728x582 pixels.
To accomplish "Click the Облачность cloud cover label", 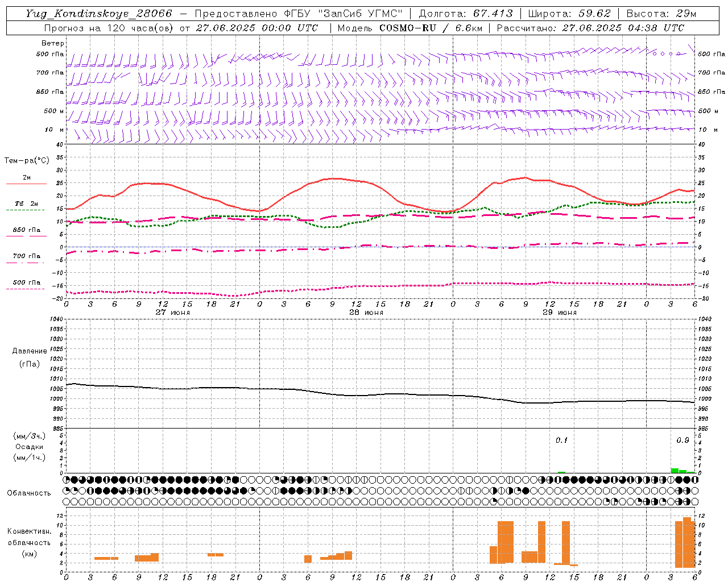I will point(29,493).
